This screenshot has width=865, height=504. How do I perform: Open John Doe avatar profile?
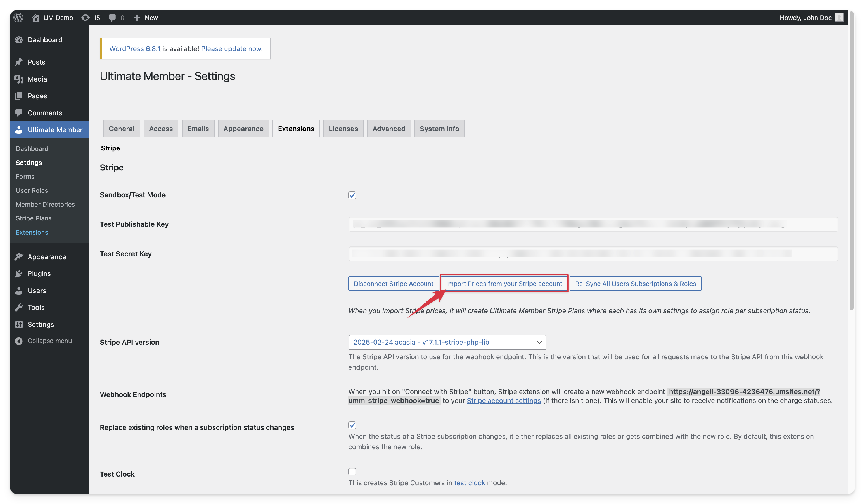pos(839,18)
